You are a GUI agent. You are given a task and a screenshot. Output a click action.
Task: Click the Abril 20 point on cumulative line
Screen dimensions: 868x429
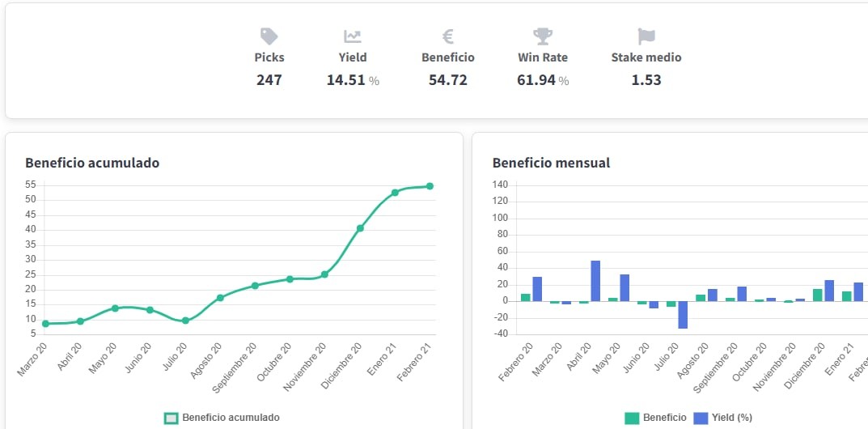click(x=80, y=321)
